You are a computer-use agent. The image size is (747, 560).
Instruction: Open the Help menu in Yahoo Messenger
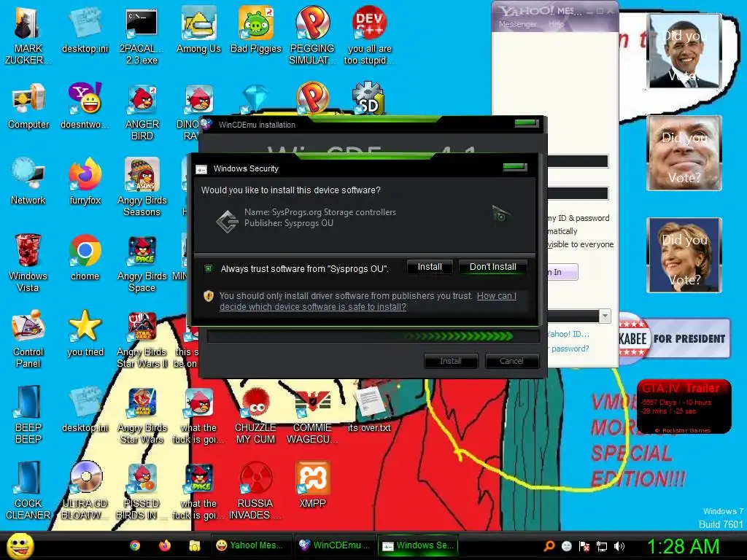tap(556, 24)
